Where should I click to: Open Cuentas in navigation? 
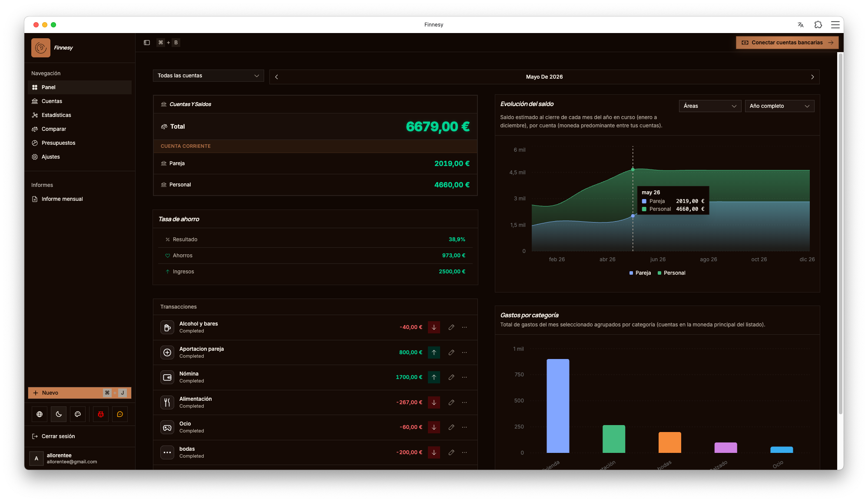(x=80, y=101)
